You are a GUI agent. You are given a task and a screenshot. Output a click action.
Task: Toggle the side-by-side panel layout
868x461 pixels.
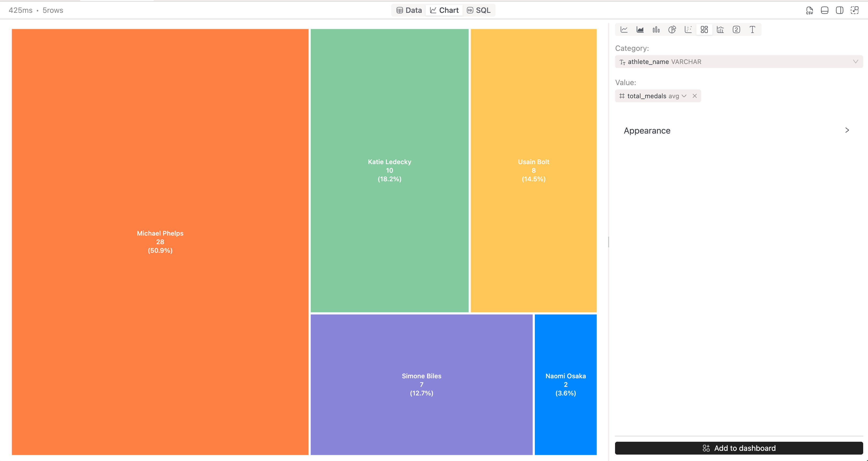coord(839,10)
